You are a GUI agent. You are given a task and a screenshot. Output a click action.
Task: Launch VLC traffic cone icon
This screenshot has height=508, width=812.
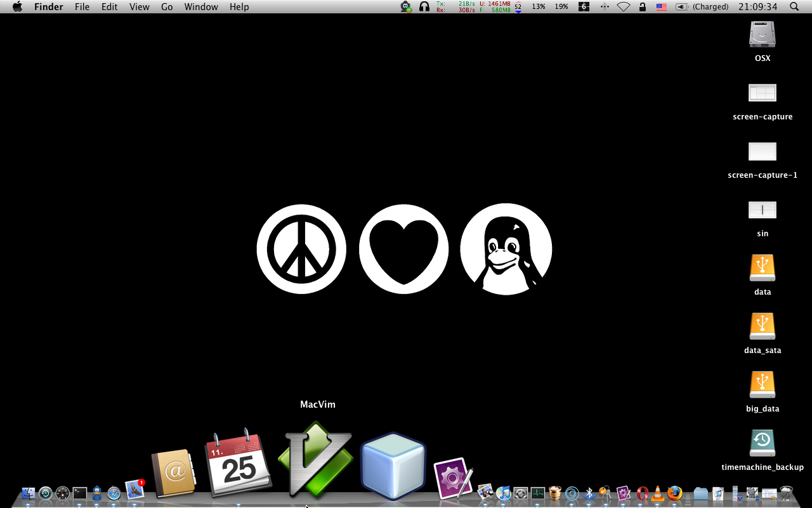(x=658, y=493)
